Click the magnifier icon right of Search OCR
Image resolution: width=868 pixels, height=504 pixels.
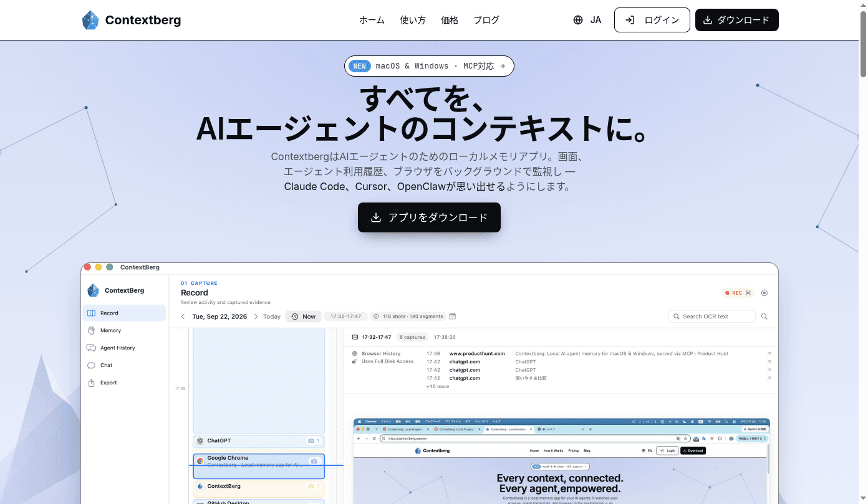point(764,316)
